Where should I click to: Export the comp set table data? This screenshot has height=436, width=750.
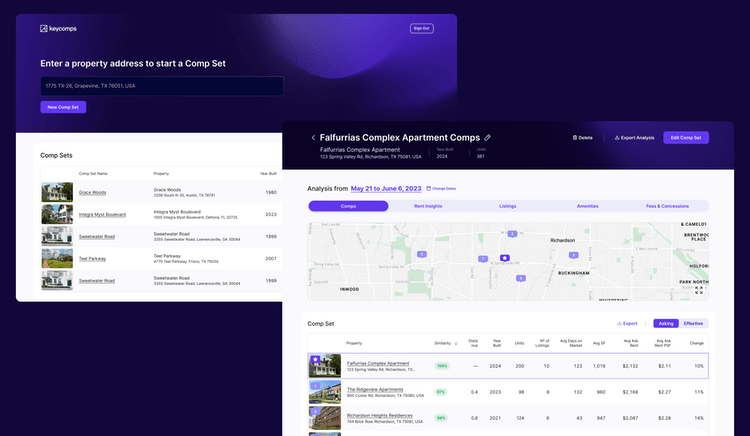pyautogui.click(x=627, y=323)
